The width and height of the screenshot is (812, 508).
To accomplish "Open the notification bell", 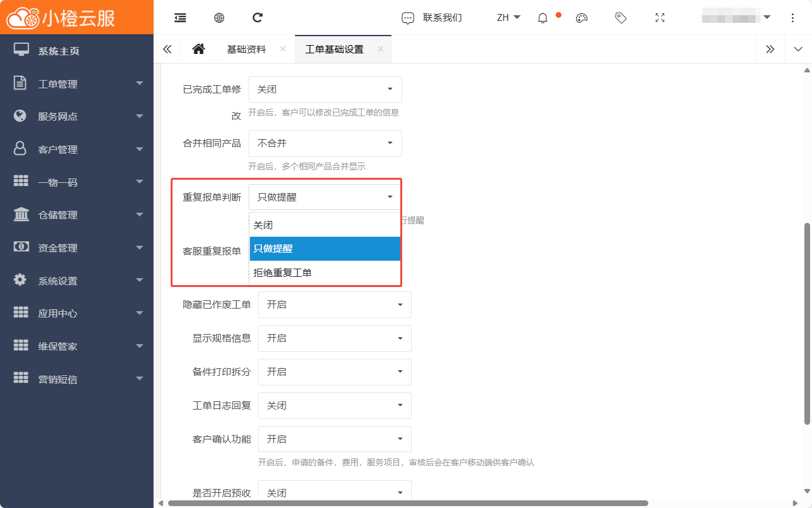I will 542,18.
